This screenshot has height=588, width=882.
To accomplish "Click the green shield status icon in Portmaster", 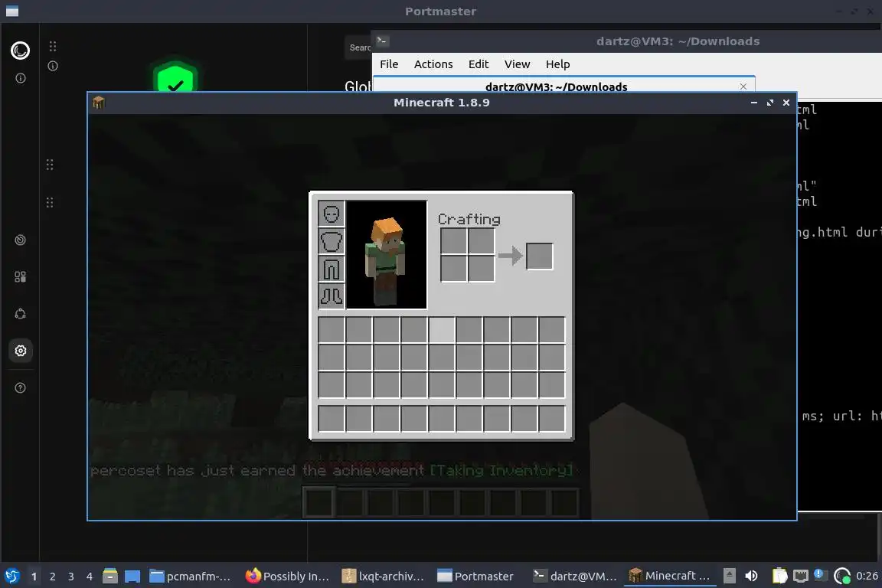I will [175, 77].
